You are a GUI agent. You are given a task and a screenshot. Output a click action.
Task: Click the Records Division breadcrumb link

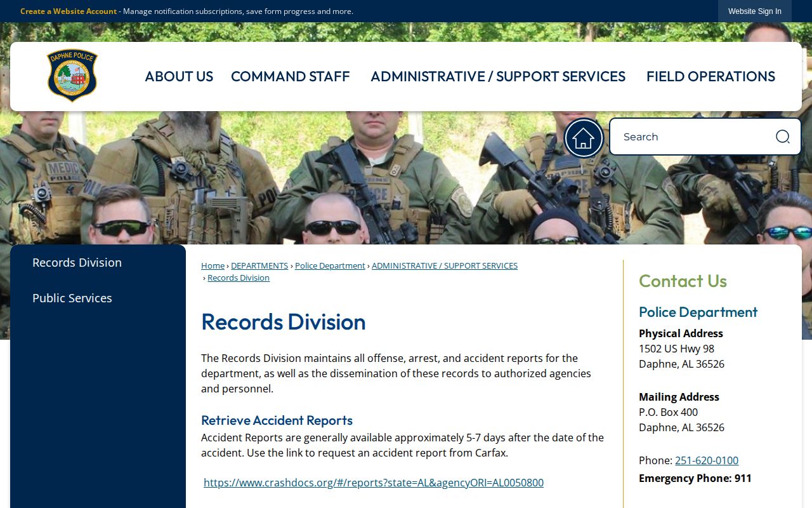coord(239,277)
